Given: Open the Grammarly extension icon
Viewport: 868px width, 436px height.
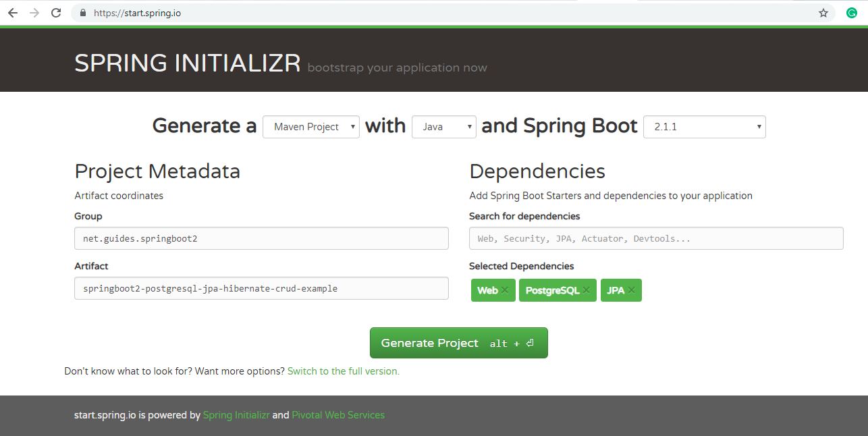Looking at the screenshot, I should pos(852,13).
